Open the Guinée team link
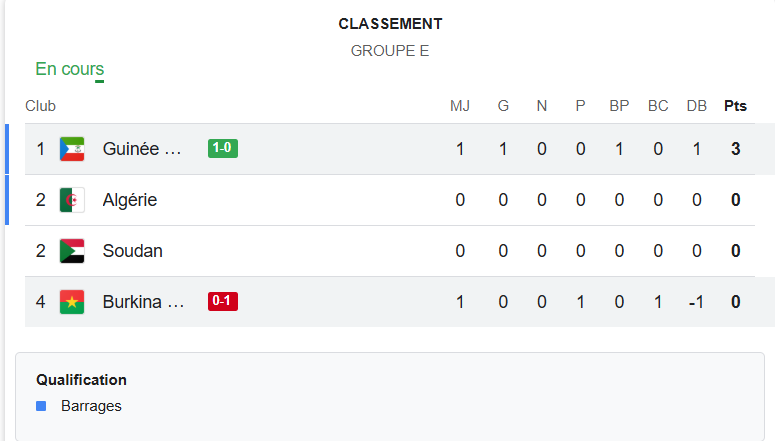Viewport: 775px width, 441px height. [142, 149]
